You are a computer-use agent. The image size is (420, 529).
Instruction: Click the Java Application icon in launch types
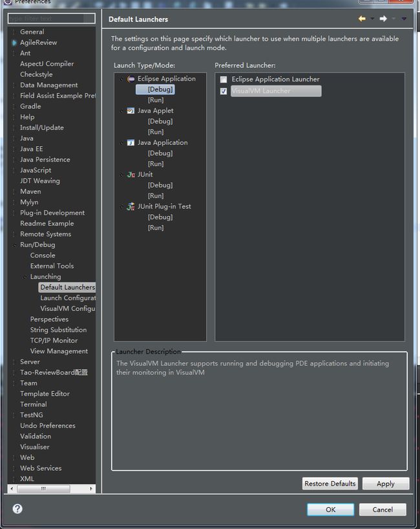click(x=131, y=143)
